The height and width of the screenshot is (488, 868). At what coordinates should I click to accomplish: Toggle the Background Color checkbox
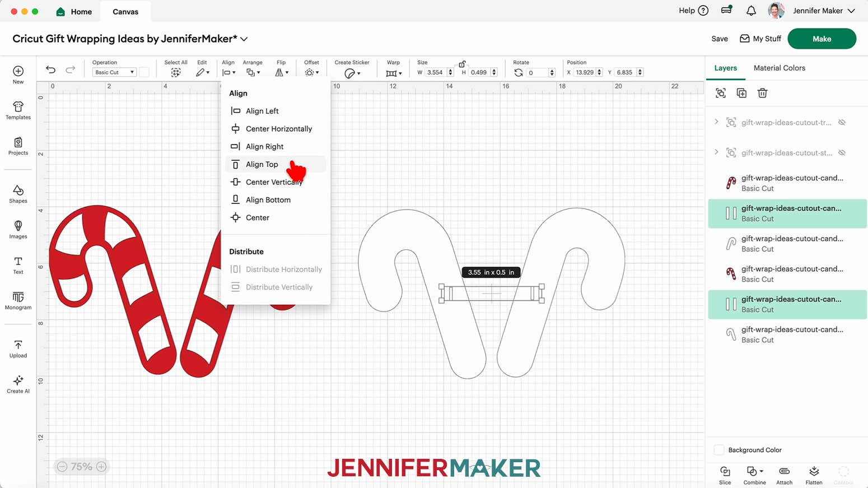pos(719,450)
